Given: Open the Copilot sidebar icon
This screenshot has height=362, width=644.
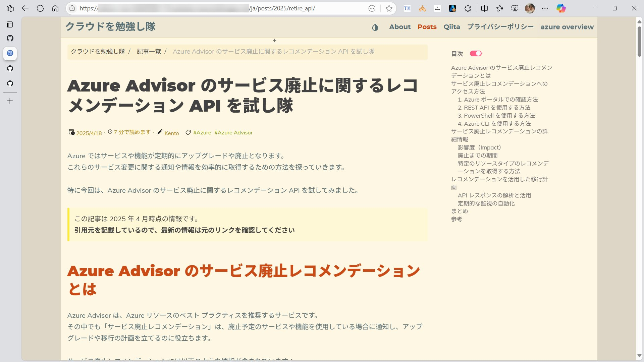Looking at the screenshot, I should point(561,8).
